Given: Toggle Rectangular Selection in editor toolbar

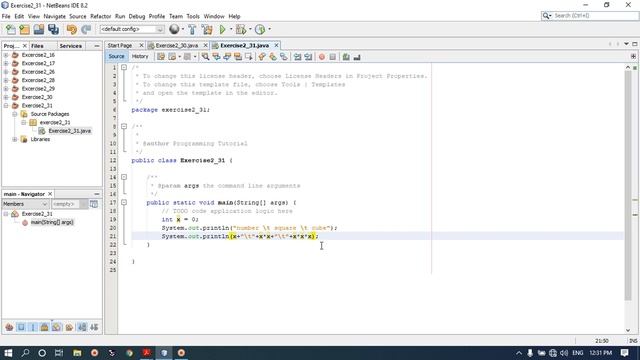Looking at the screenshot, I should click(x=249, y=57).
